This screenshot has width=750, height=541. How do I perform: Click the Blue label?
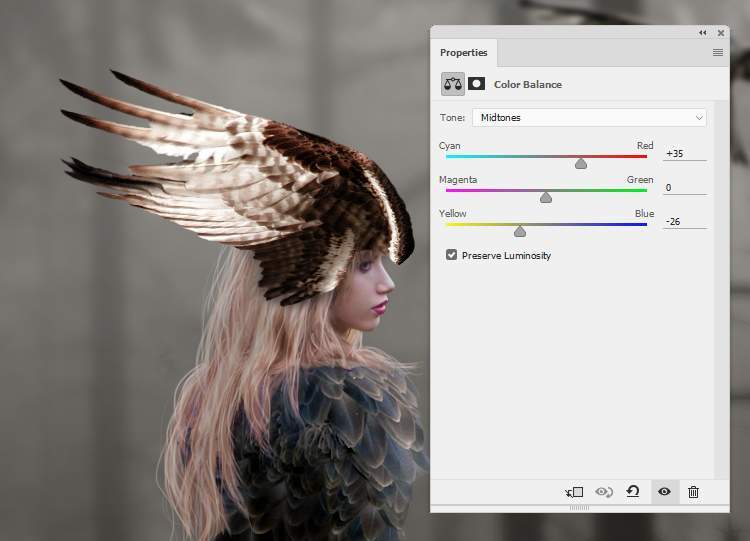(x=644, y=213)
